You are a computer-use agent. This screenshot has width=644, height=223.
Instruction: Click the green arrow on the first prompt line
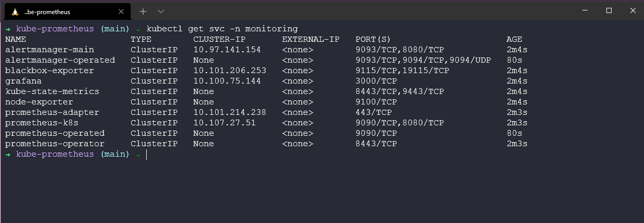(x=8, y=29)
